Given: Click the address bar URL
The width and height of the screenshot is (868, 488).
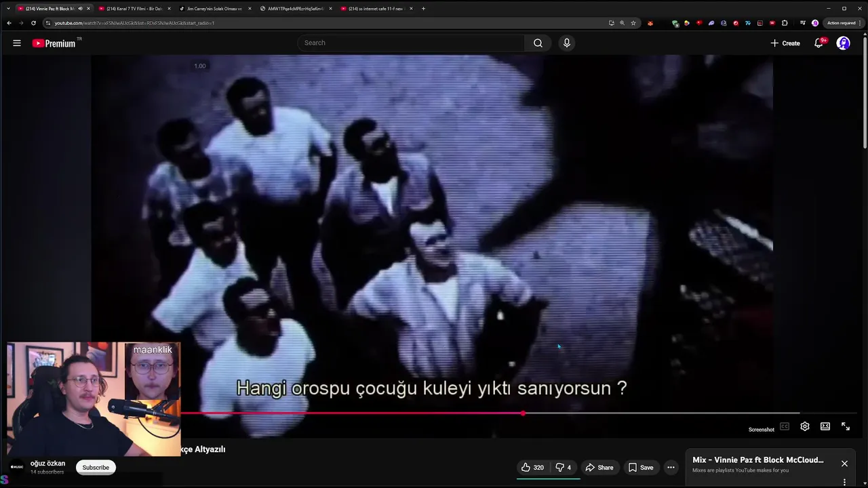Looking at the screenshot, I should pos(134,23).
